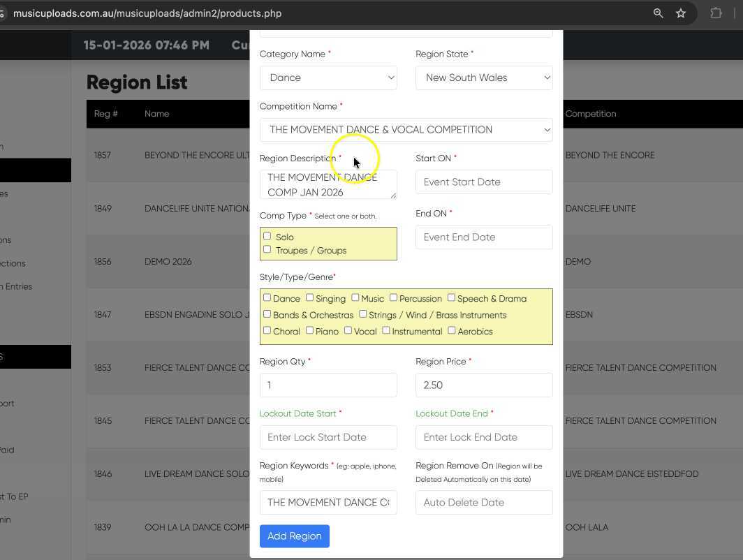Click the Enter Lock End Date field
Screen dimensions: 743x560
(485, 437)
